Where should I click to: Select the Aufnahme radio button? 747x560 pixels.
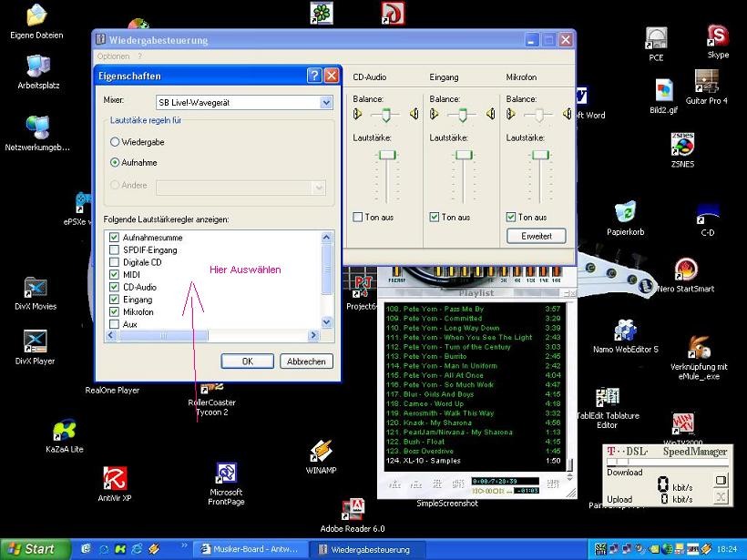pyautogui.click(x=115, y=162)
